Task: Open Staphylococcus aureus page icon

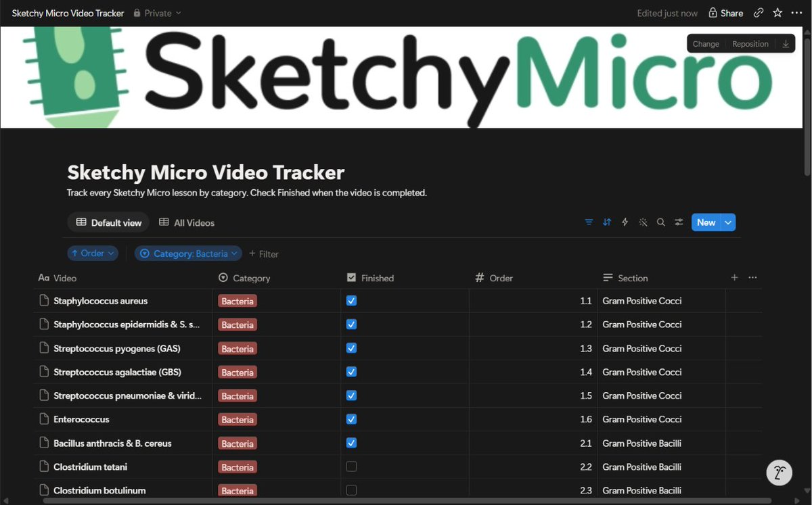Action: 45,301
